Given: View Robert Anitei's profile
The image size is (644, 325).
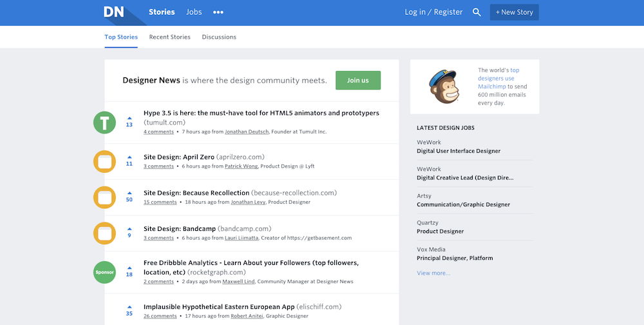Looking at the screenshot, I should point(247,316).
